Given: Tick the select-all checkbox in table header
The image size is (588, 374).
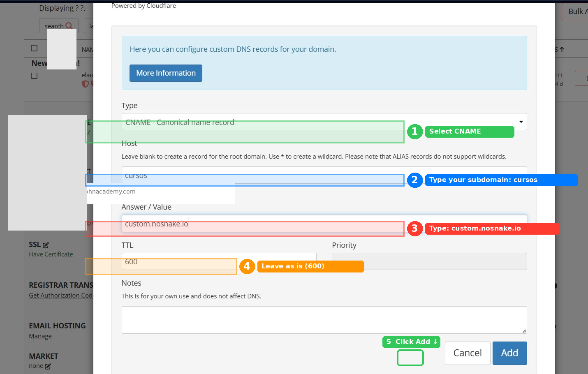Looking at the screenshot, I should pyautogui.click(x=34, y=48).
